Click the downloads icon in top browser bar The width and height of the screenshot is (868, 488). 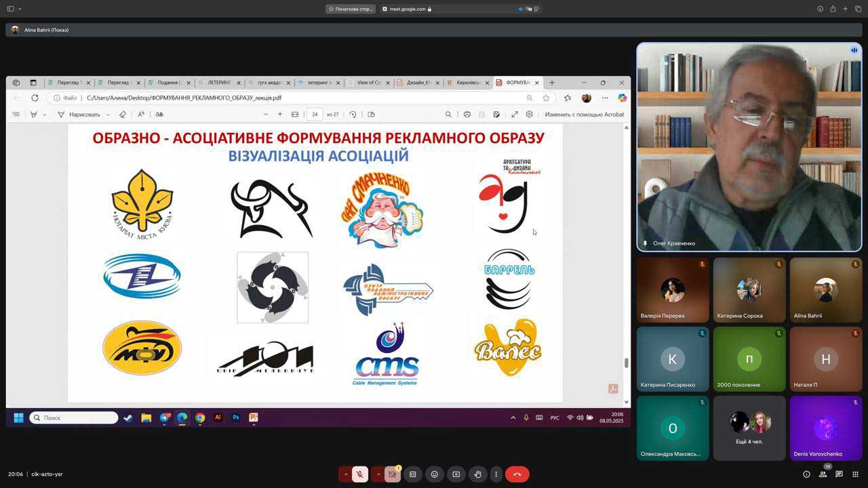point(820,9)
